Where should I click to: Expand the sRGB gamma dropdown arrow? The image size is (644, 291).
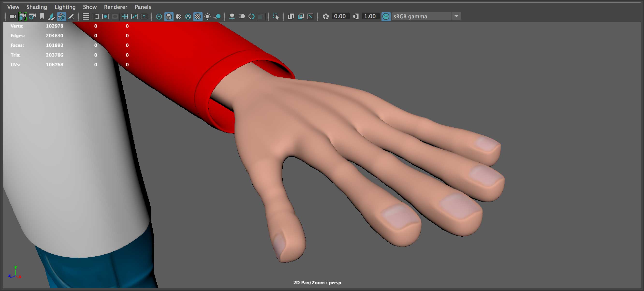point(456,16)
